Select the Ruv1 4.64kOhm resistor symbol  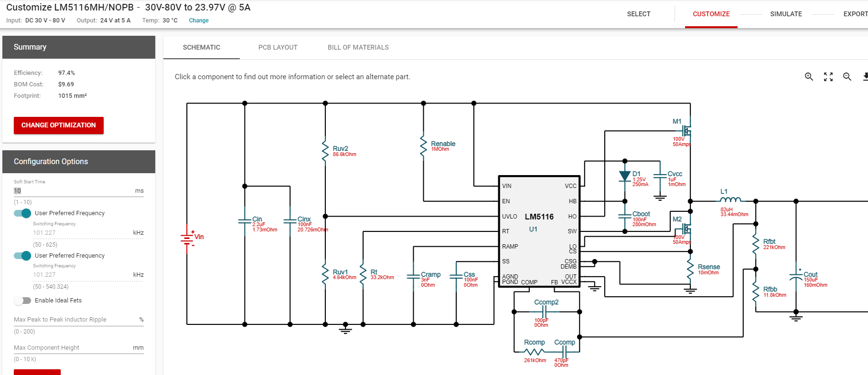[325, 273]
